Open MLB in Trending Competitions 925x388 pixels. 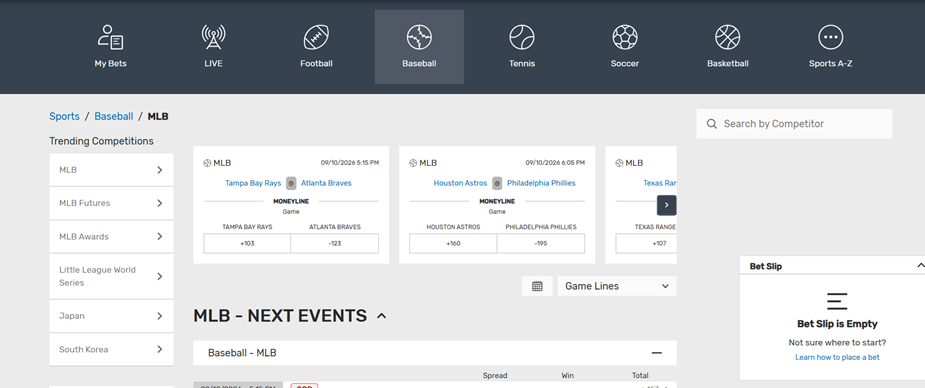click(x=111, y=170)
